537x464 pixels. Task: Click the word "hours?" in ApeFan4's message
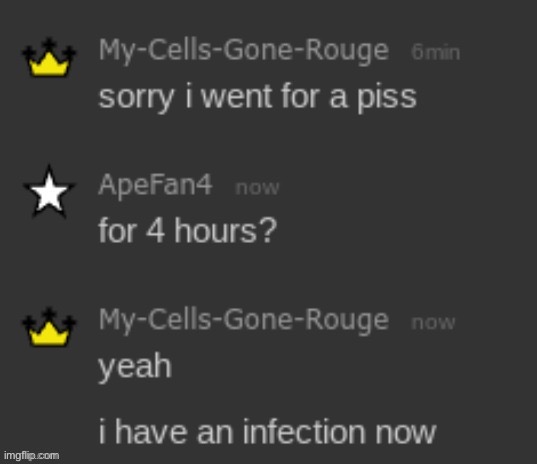[x=226, y=231]
